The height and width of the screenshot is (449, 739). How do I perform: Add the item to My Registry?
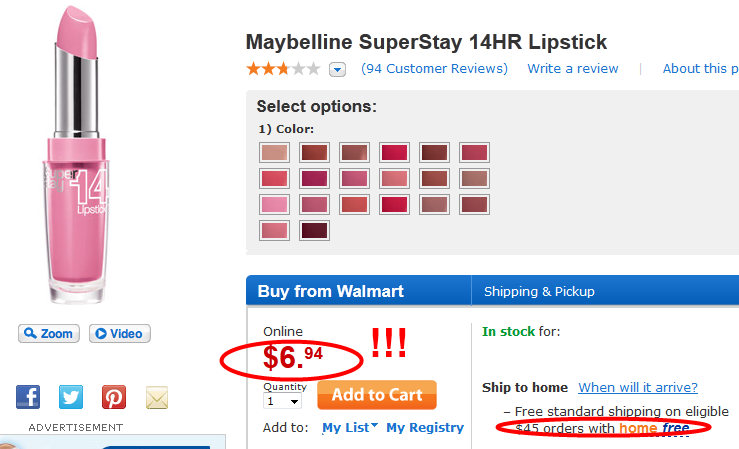(425, 427)
